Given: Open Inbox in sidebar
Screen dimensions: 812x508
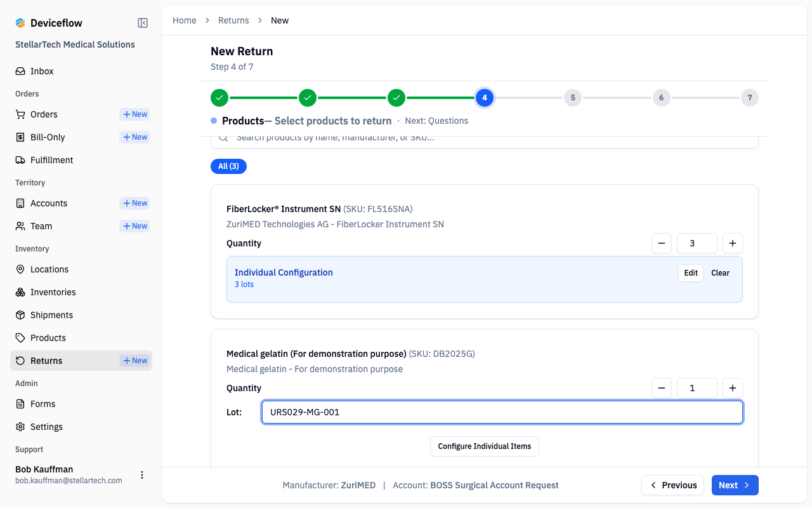Looking at the screenshot, I should point(81,71).
